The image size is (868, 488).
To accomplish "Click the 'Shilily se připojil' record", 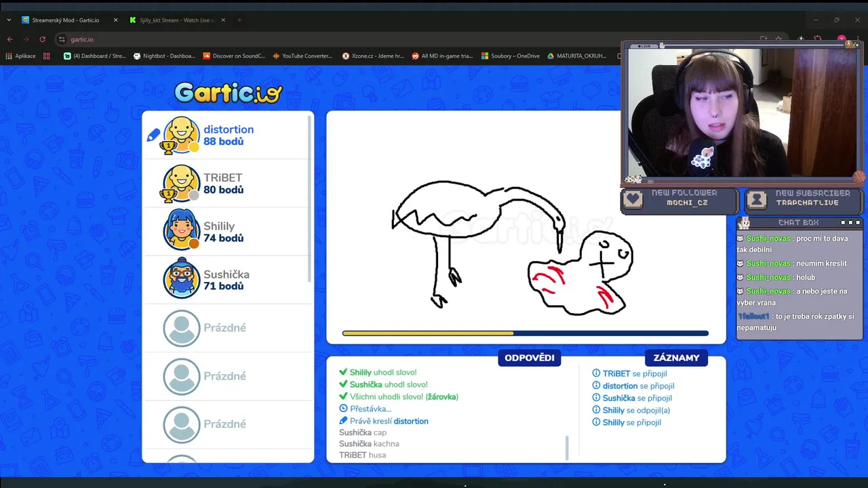I will point(632,422).
